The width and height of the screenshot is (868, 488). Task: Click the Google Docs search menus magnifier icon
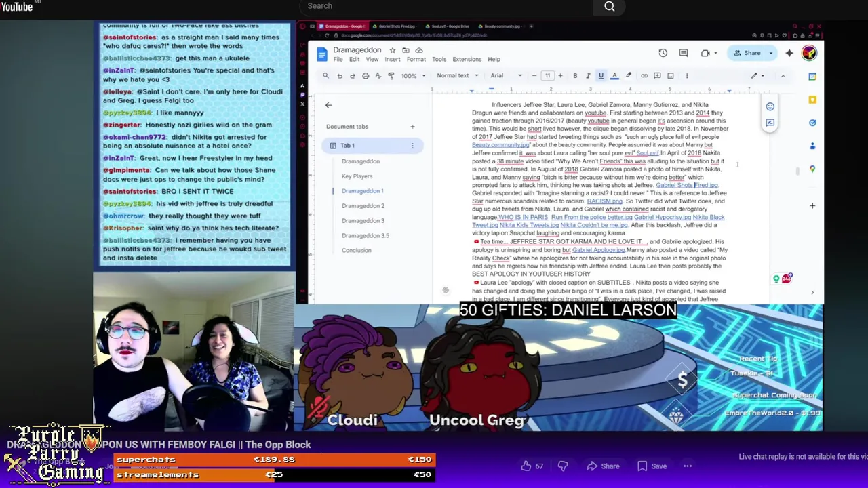coord(325,76)
